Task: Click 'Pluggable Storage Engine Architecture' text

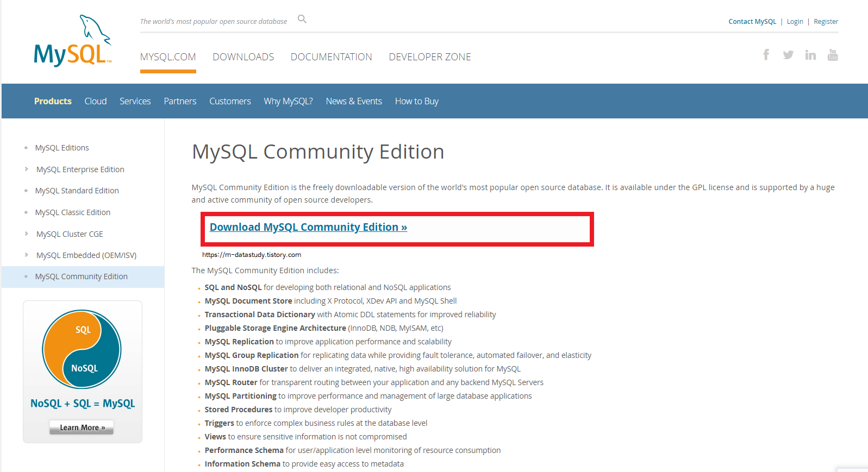Action: tap(276, 328)
